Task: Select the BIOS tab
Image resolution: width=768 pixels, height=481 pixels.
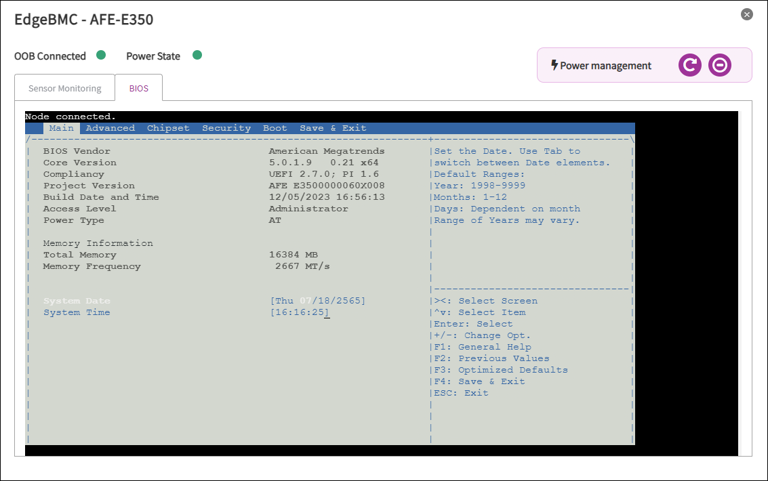Action: [139, 88]
